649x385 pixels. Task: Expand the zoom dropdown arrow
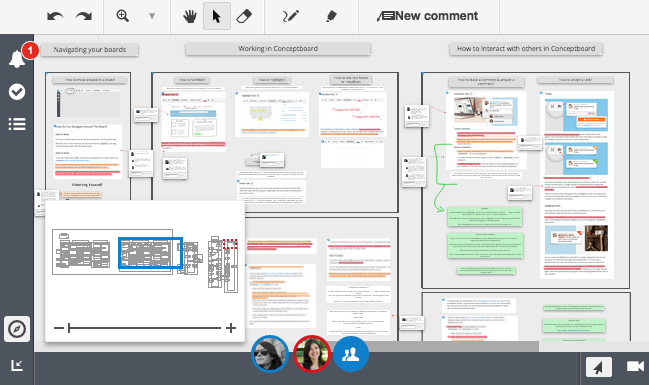[x=152, y=16]
